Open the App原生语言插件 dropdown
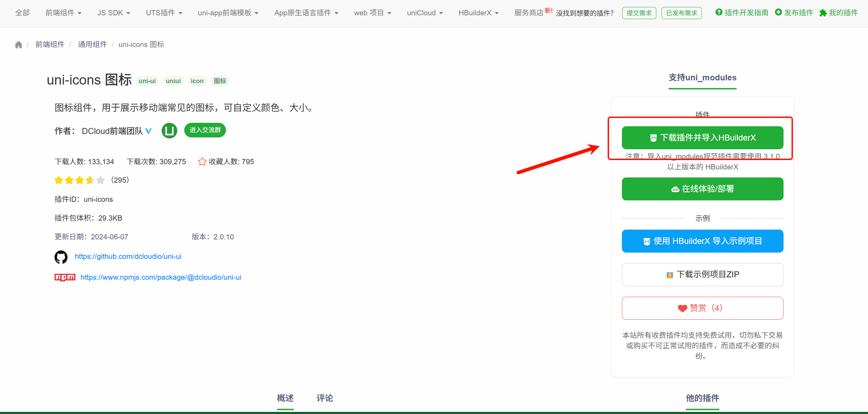The height and width of the screenshot is (414, 868). (306, 13)
